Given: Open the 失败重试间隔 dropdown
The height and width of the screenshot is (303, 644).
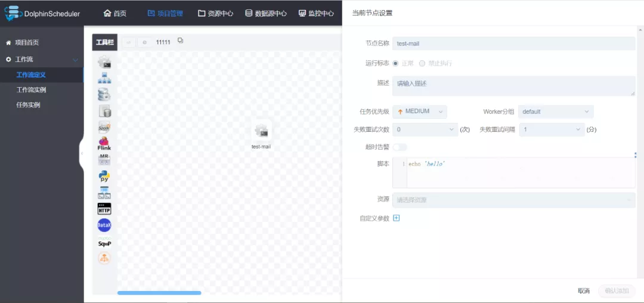Looking at the screenshot, I should click(x=552, y=130).
